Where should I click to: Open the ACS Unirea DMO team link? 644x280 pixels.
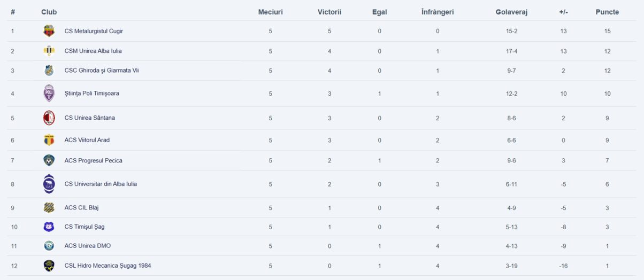pos(88,246)
